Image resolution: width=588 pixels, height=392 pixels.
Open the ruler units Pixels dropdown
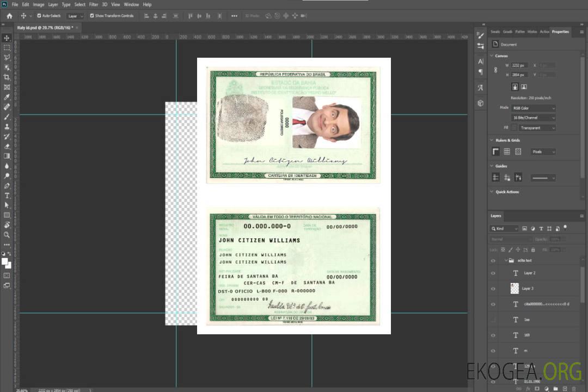coord(543,152)
